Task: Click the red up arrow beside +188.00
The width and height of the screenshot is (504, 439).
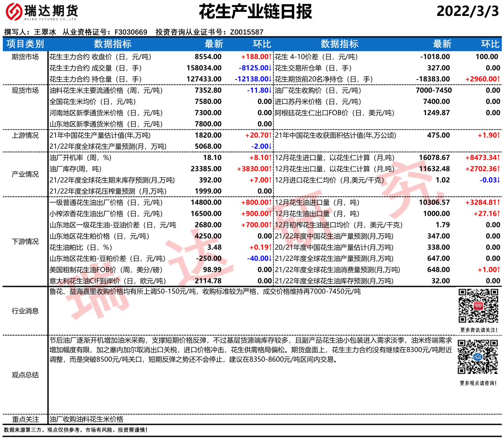Action: tap(270, 57)
